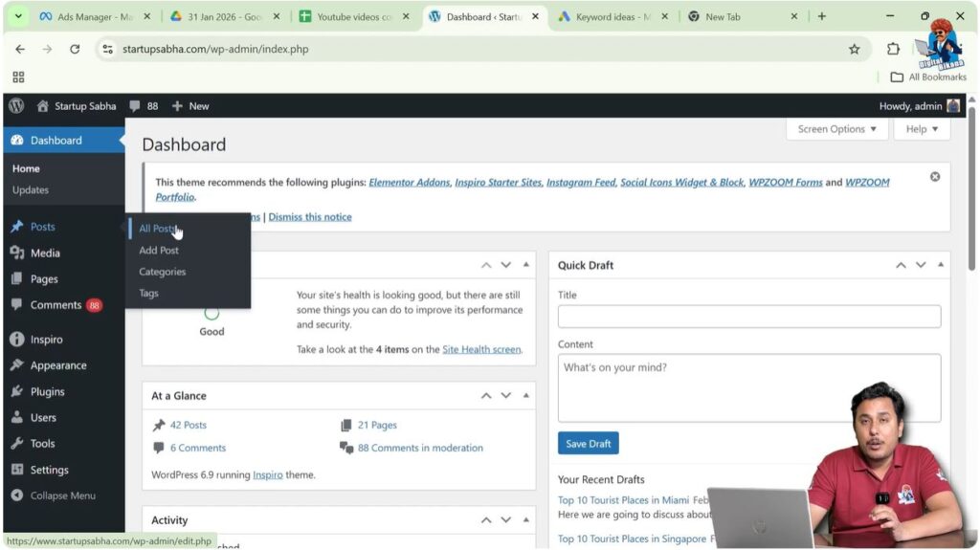Open Inspiro theme icon in sidebar
Viewport: 980px width, 550px height.
pyautogui.click(x=17, y=340)
